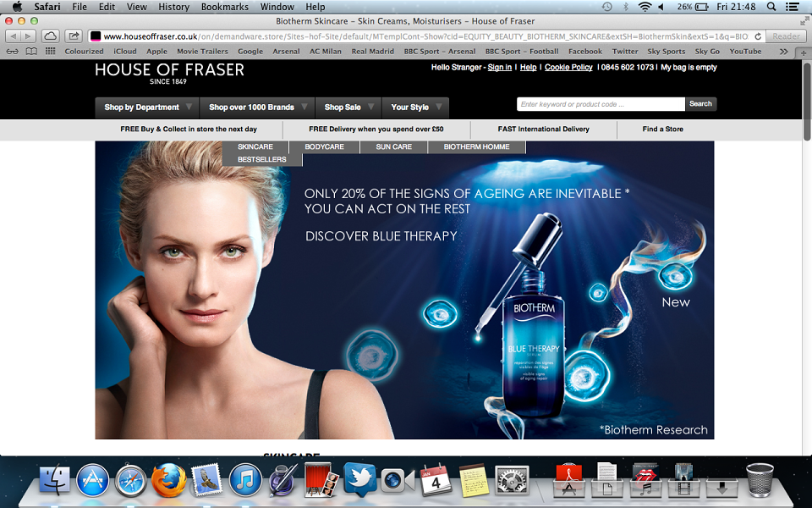Open the Share button in Safari toolbar
812x508 pixels.
[74, 36]
